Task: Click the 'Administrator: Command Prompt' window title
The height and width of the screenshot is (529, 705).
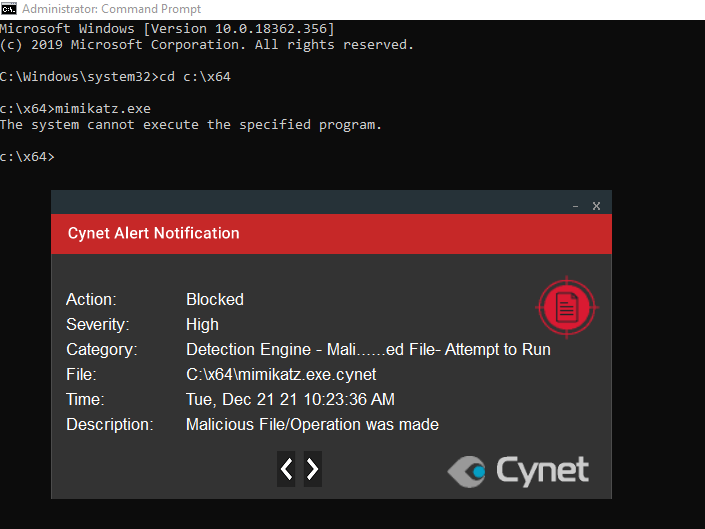Action: (x=112, y=9)
